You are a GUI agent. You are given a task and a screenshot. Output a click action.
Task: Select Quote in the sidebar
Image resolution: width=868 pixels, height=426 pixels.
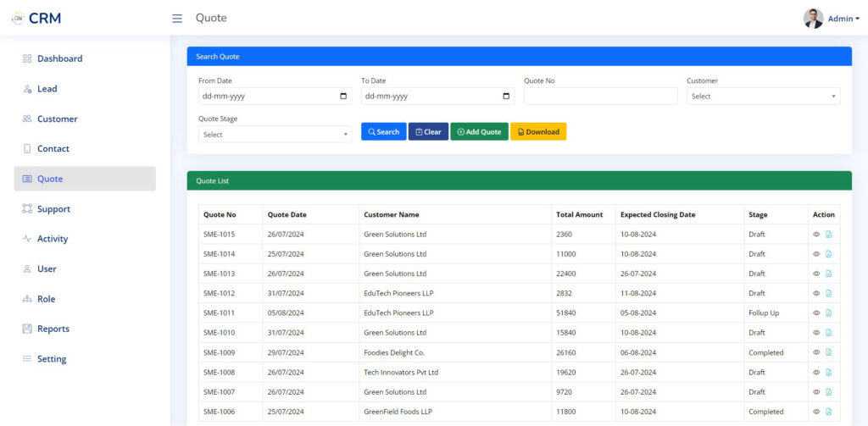click(85, 179)
